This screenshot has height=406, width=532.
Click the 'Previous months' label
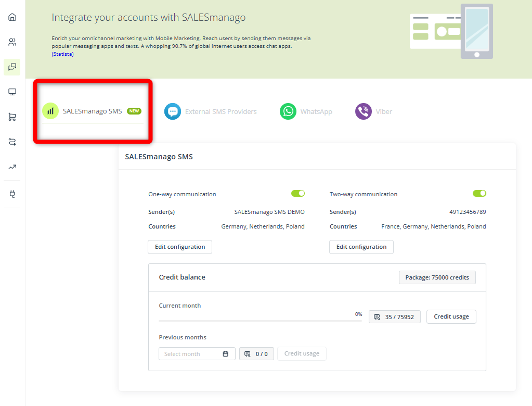pos(183,337)
